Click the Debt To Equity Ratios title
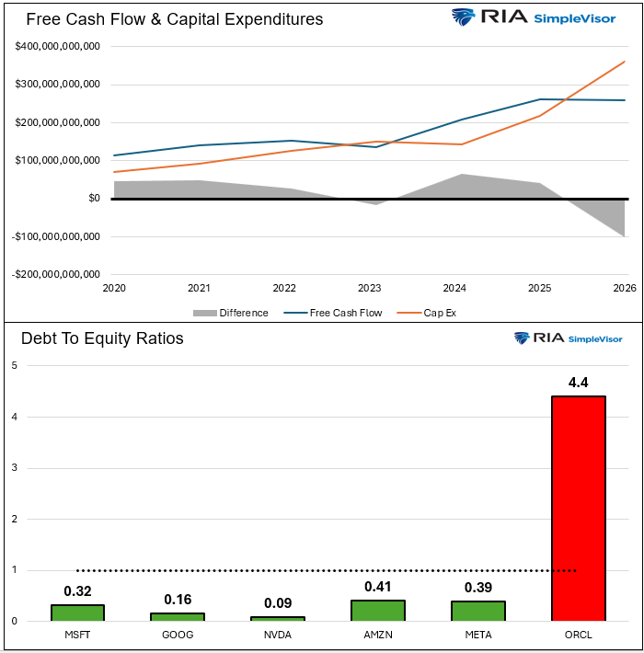 (103, 338)
